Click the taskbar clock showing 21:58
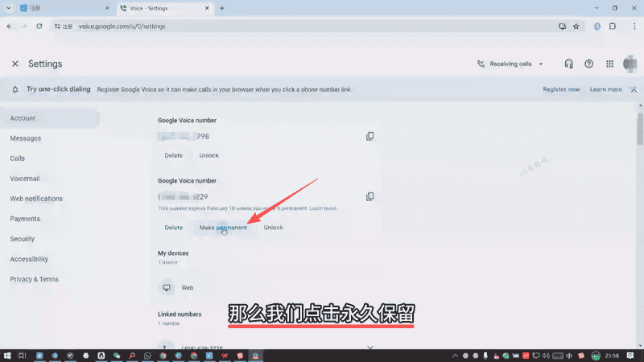The width and height of the screenshot is (644, 362). coord(612,356)
